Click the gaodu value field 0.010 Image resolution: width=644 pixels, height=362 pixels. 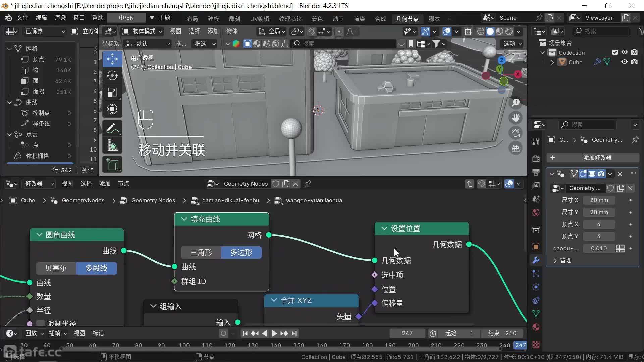pyautogui.click(x=599, y=248)
